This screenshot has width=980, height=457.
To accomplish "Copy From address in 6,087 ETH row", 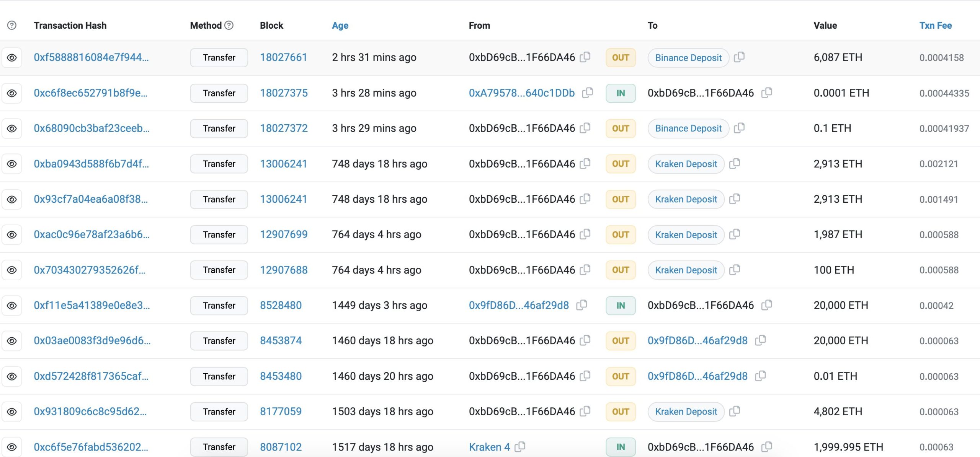I will (x=585, y=57).
